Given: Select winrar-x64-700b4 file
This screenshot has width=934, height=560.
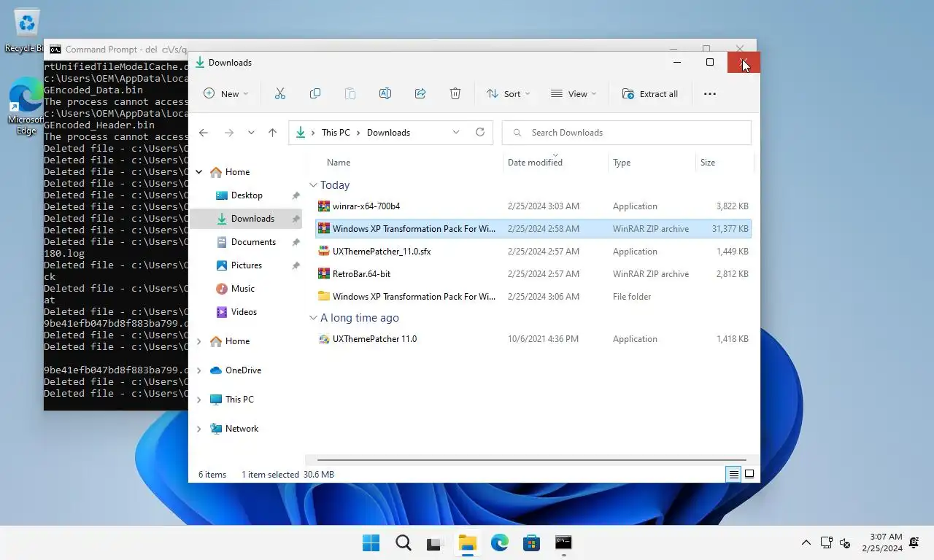Looking at the screenshot, I should tap(533, 206).
